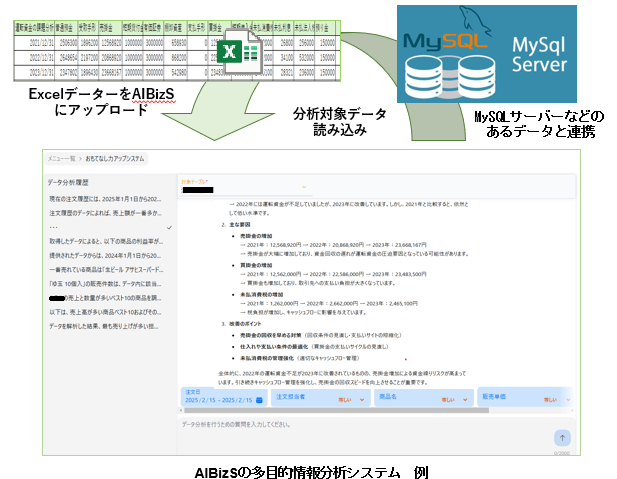Click the 買掛金の増加 bullet heading

(x=256, y=265)
